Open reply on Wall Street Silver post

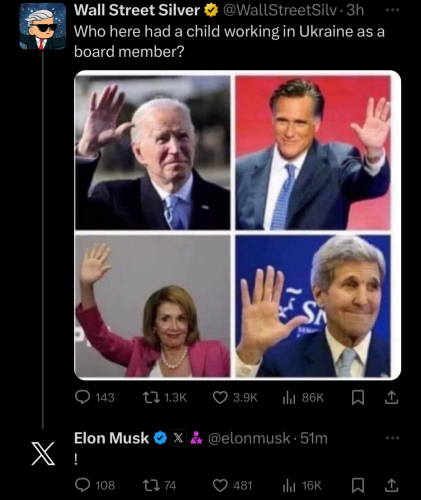[95, 397]
